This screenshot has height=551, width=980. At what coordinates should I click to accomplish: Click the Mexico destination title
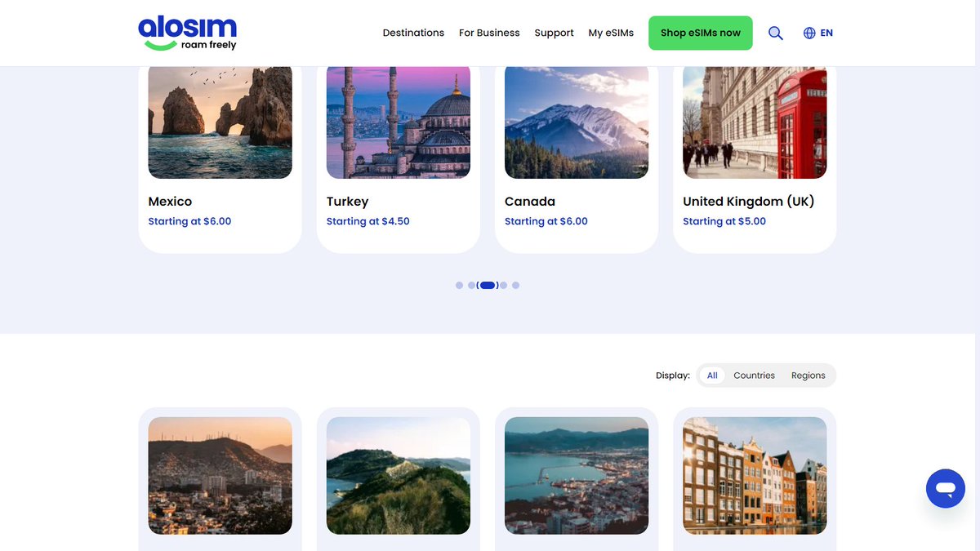click(170, 202)
